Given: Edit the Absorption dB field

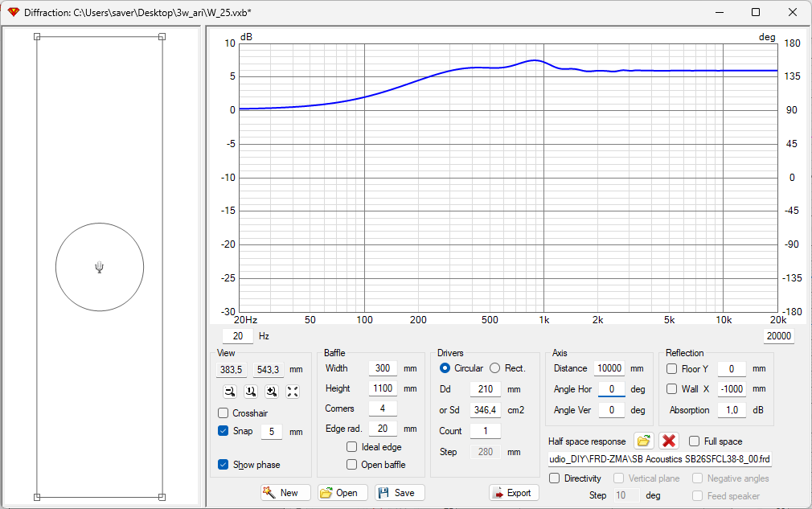Looking at the screenshot, I should (732, 410).
